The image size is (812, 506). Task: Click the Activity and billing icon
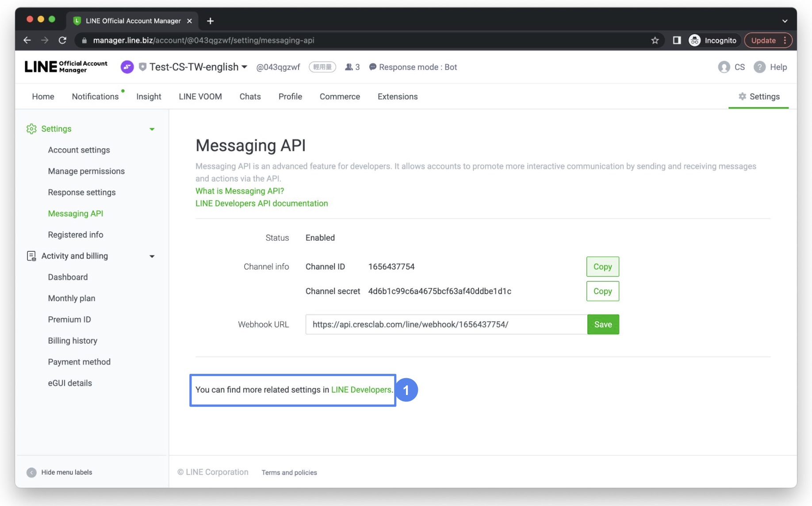point(31,256)
